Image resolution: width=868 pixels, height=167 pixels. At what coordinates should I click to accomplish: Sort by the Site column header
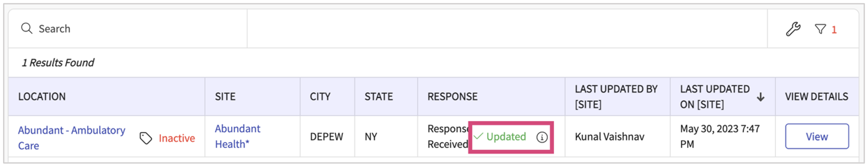tap(225, 97)
